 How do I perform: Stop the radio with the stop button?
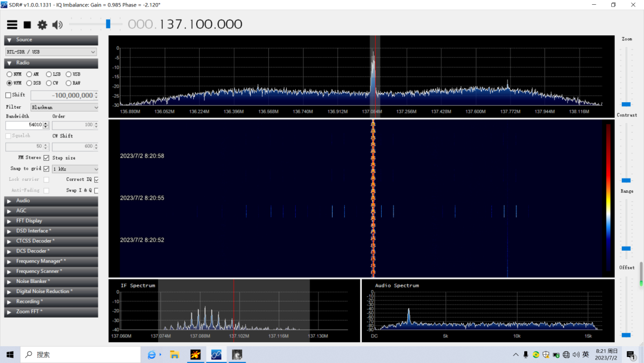click(x=27, y=25)
